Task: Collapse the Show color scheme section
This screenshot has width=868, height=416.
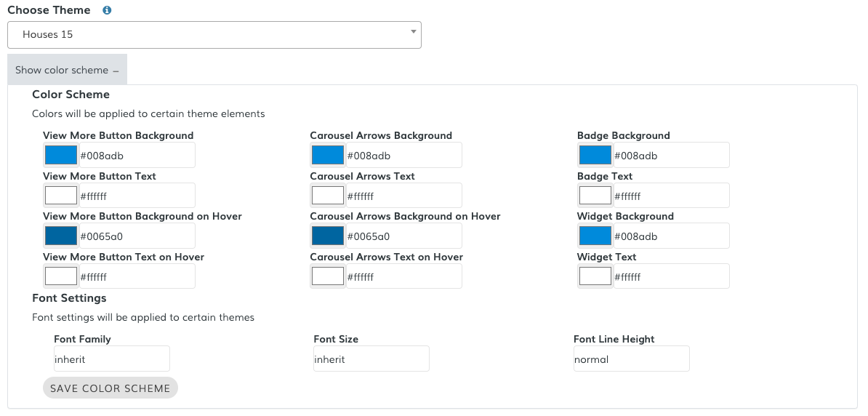Action: [x=67, y=71]
